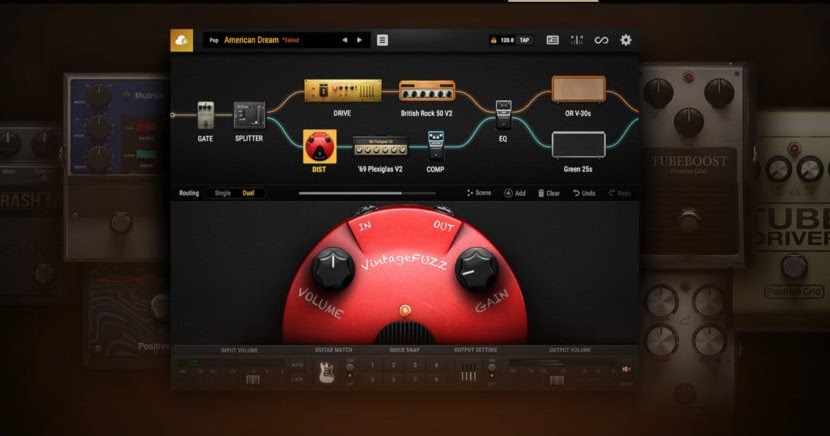The height and width of the screenshot is (436, 830).
Task: Toggle the Vintage Fuzz footswitch LED
Action: coord(404,310)
